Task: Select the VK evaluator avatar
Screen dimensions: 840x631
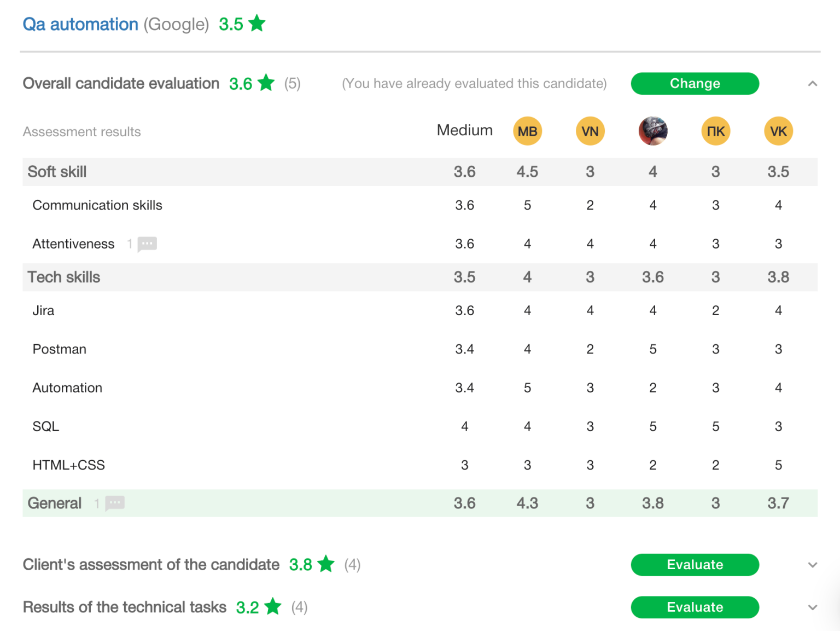Action: pos(778,131)
